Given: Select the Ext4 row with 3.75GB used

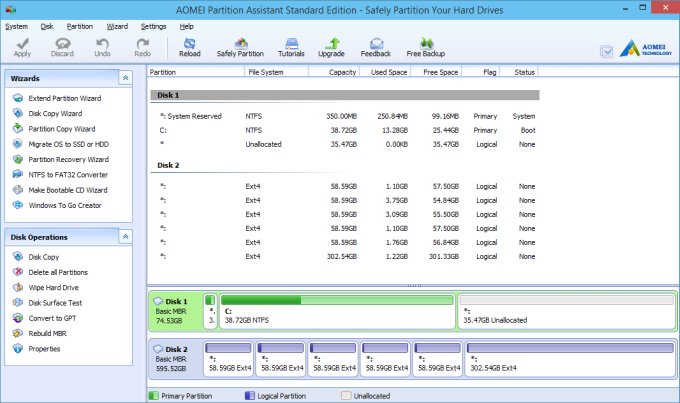Looking at the screenshot, I should click(345, 200).
